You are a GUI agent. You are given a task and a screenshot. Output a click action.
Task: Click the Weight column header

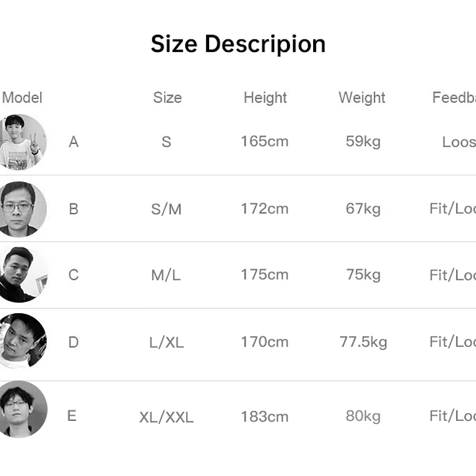click(x=362, y=98)
